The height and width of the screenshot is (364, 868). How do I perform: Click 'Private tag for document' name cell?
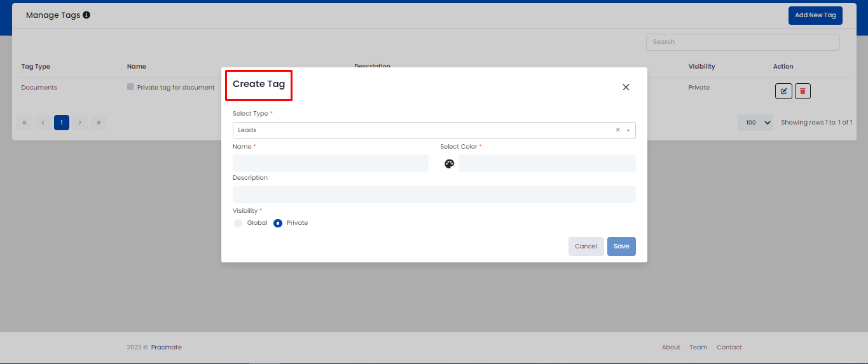(176, 88)
